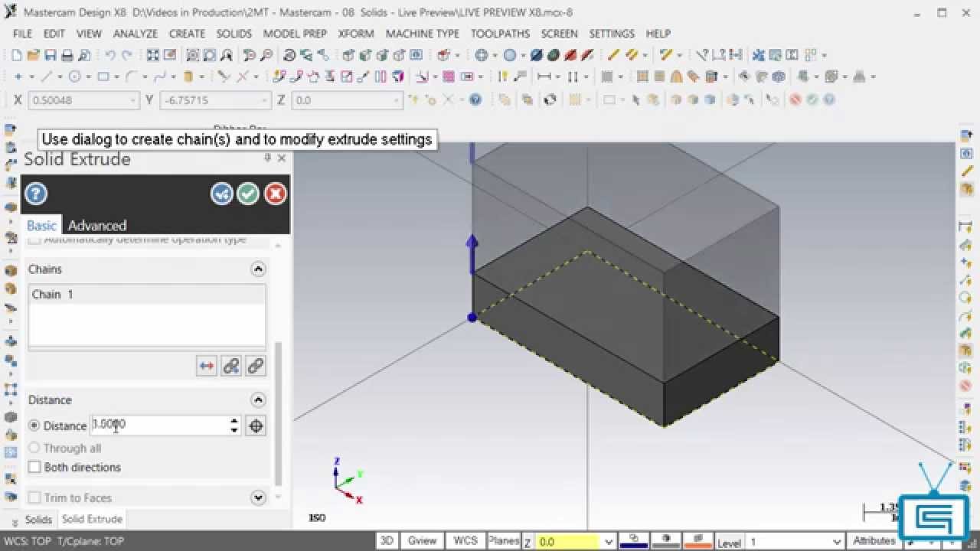Click autoselect target icon beside Distance
This screenshot has height=551, width=980.
click(x=256, y=425)
